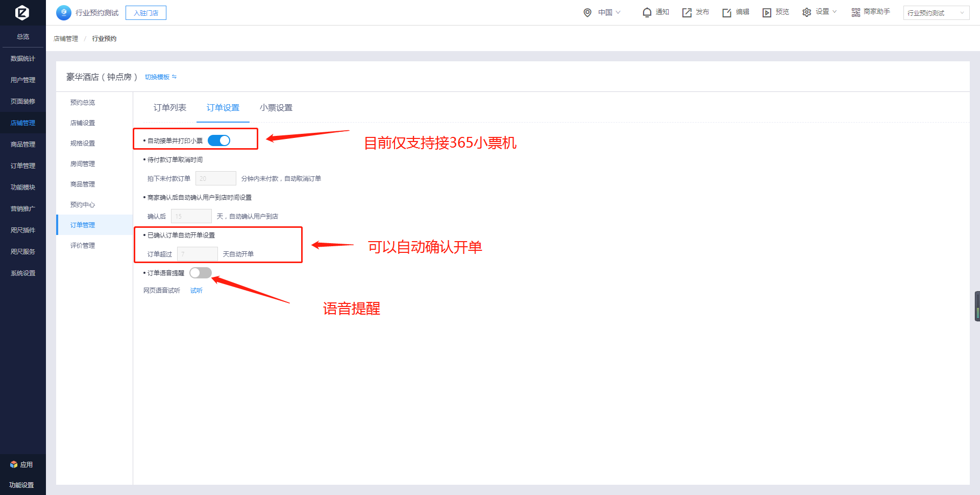Click the 切换模板 link
980x495 pixels.
[157, 77]
